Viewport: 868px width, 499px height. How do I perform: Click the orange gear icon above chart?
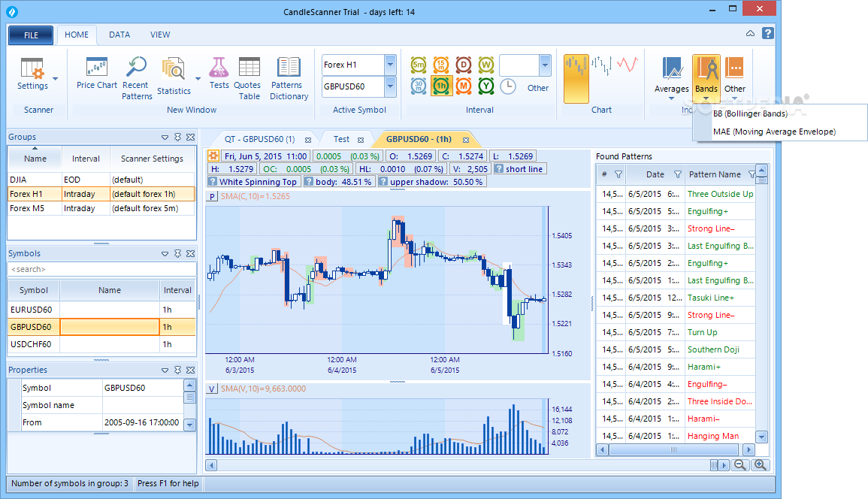(213, 156)
